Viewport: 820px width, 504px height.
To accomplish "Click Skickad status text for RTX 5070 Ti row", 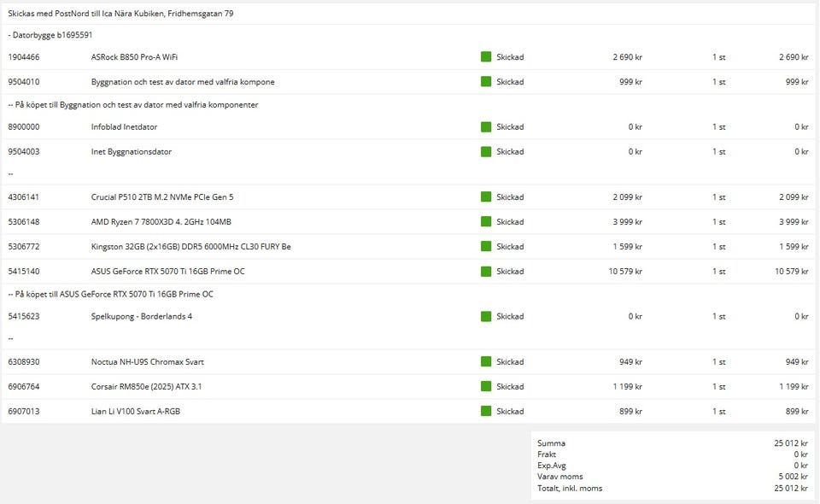I will (510, 272).
